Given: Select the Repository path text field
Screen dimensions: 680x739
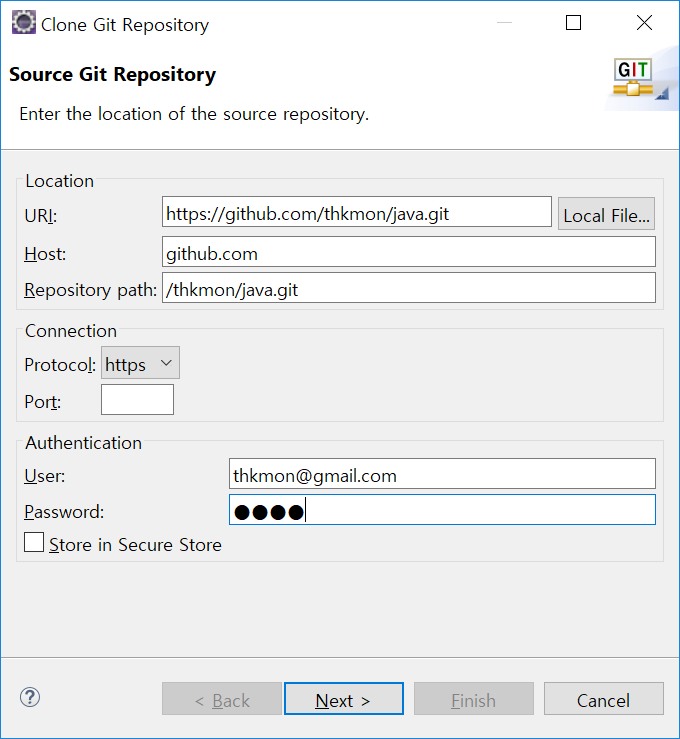Looking at the screenshot, I should [408, 289].
